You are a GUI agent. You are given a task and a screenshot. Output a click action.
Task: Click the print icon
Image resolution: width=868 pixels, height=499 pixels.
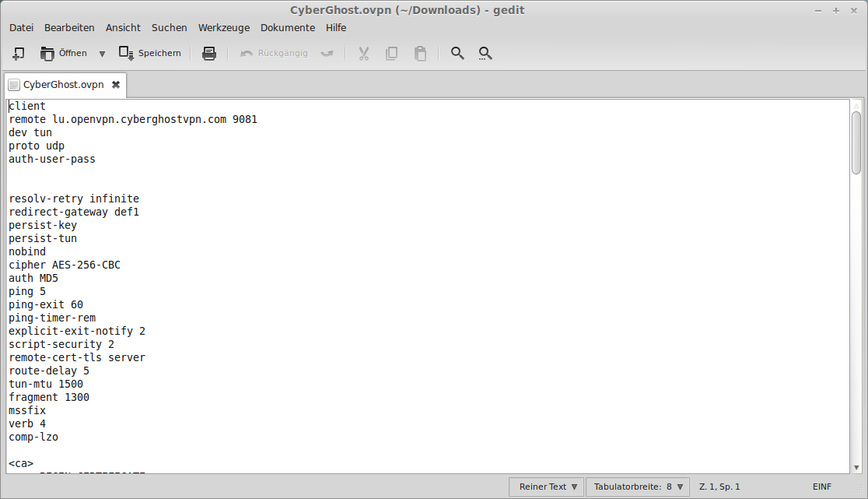tap(208, 53)
